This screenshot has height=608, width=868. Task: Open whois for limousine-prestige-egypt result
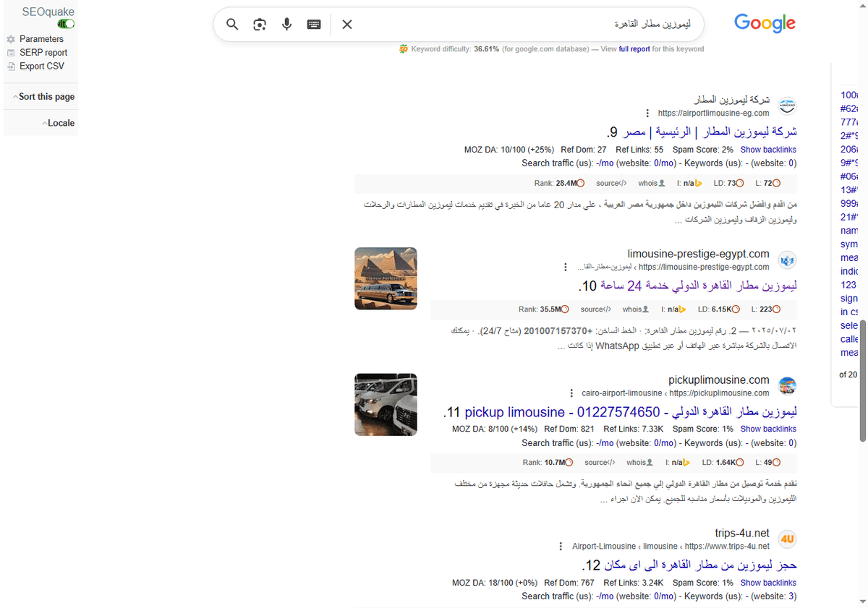[637, 309]
